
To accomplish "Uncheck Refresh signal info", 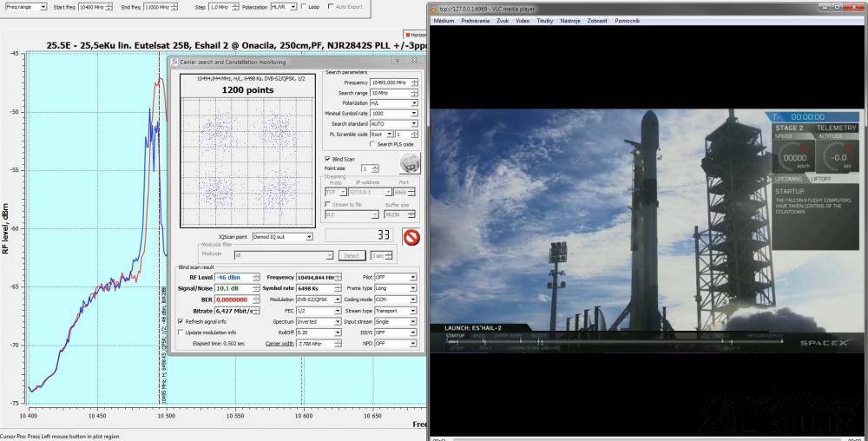I will 181,321.
